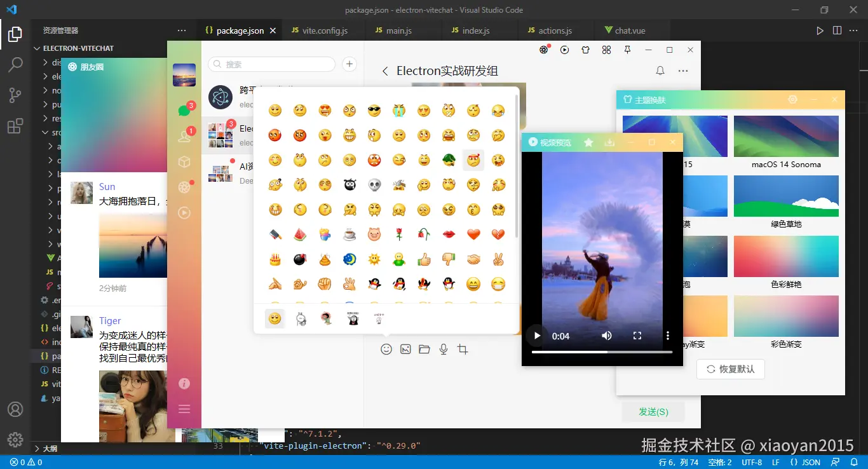Mute the video preview sound
This screenshot has width=868, height=469.
pyautogui.click(x=607, y=336)
